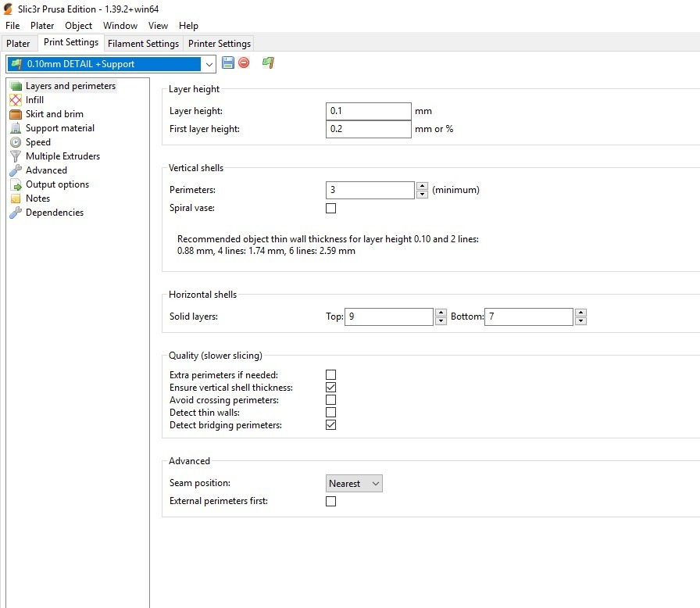Select the Skirt and brim icon
The width and height of the screenshot is (700, 608).
[16, 114]
